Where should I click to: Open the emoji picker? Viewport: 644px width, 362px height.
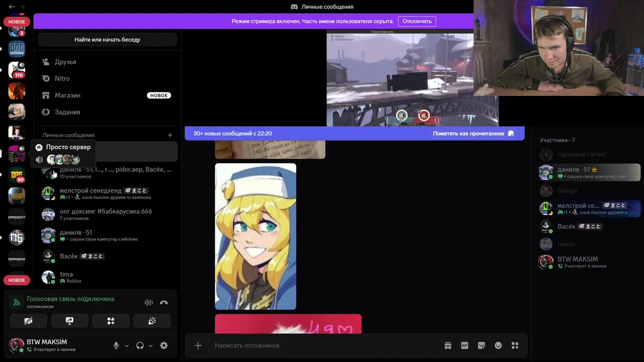click(x=498, y=345)
